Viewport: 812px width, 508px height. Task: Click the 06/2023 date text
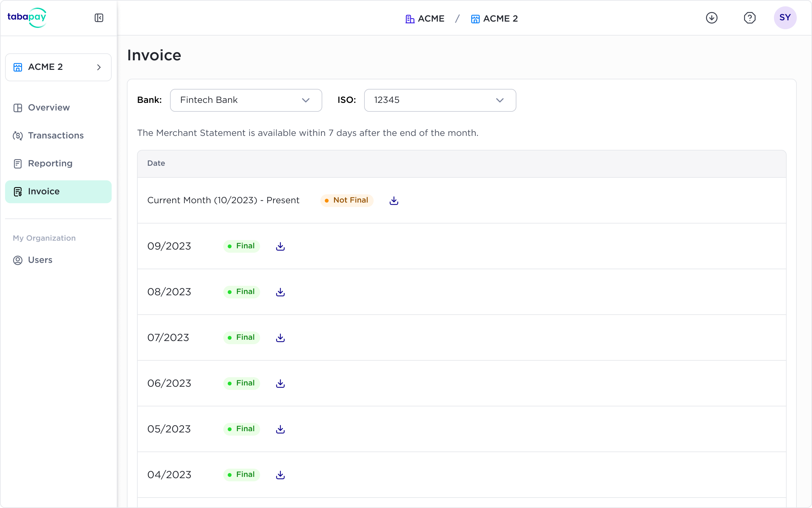169,383
